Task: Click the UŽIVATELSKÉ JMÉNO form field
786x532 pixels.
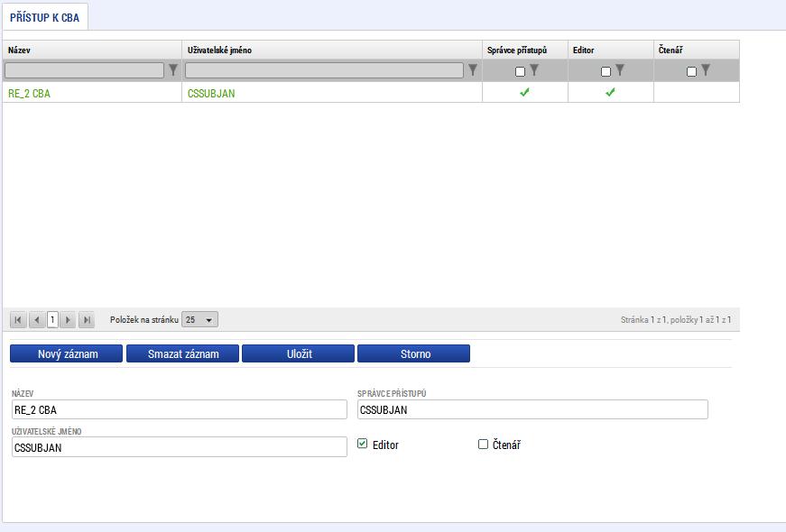Action: (x=180, y=447)
